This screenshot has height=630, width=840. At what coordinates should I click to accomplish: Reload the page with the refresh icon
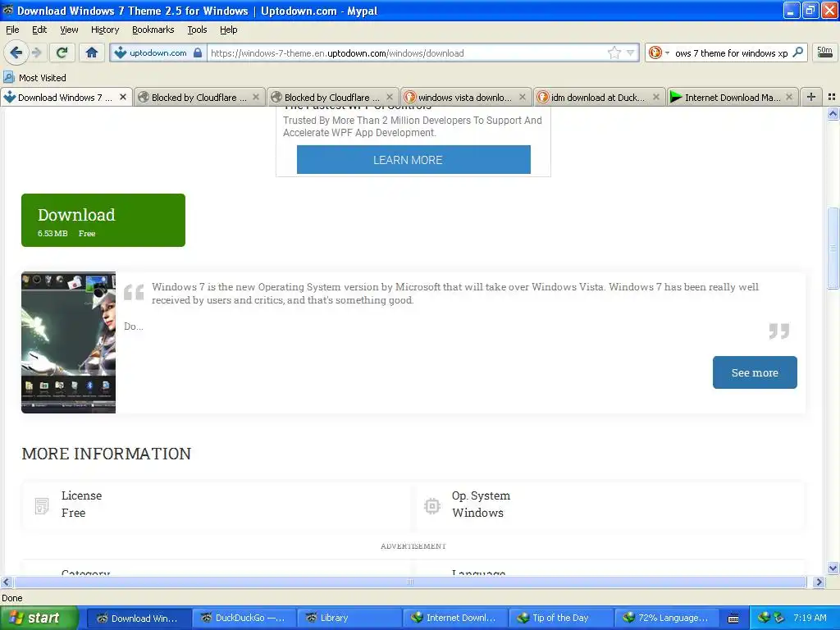click(62, 52)
